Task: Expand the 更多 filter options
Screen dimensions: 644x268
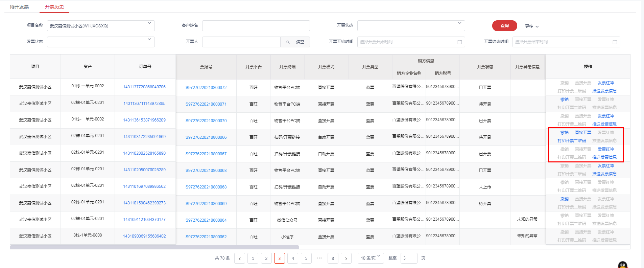Action: [532, 26]
